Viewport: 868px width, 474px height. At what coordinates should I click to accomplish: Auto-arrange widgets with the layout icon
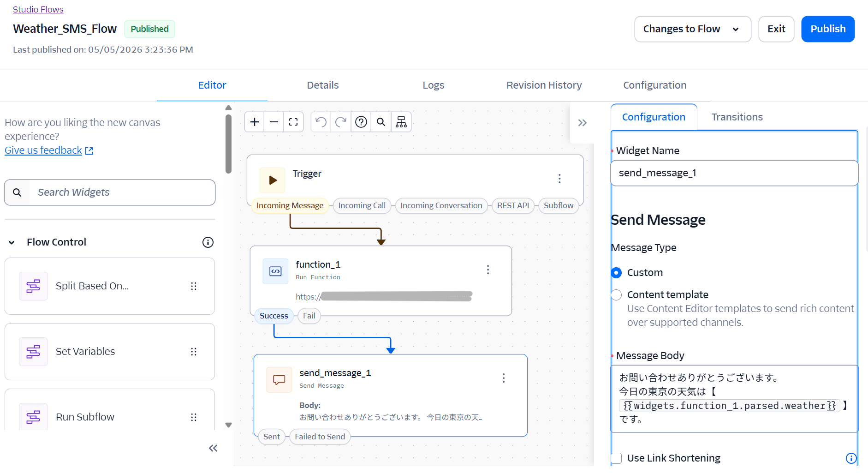point(401,122)
